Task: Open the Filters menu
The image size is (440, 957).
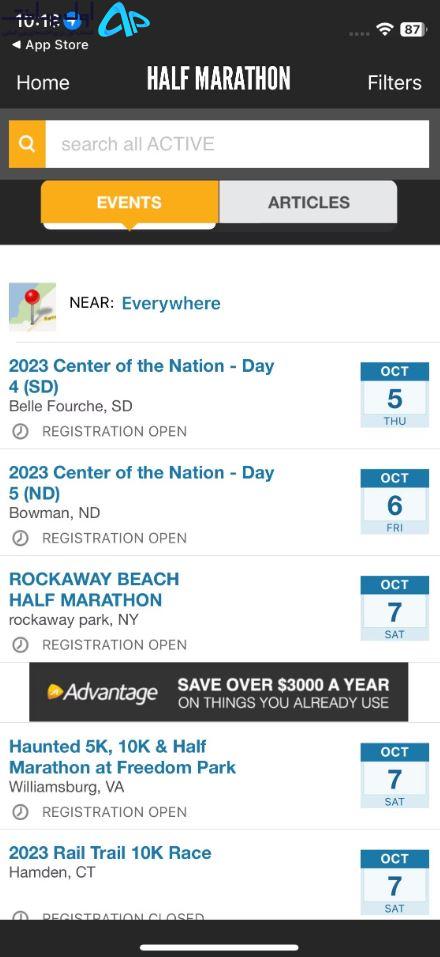Action: [394, 82]
